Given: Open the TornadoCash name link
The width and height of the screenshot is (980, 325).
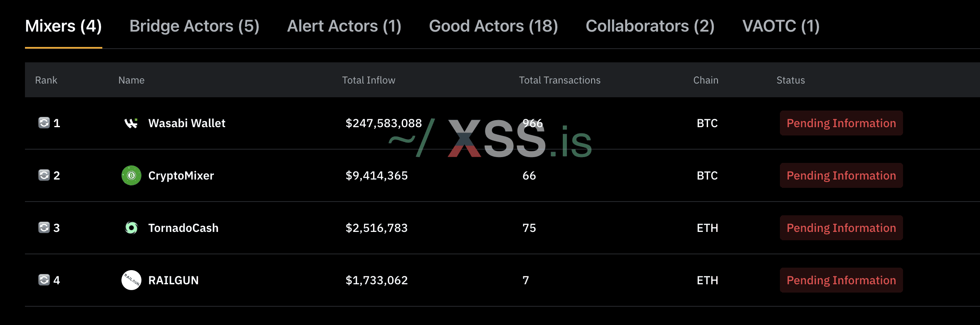Looking at the screenshot, I should coord(183,228).
